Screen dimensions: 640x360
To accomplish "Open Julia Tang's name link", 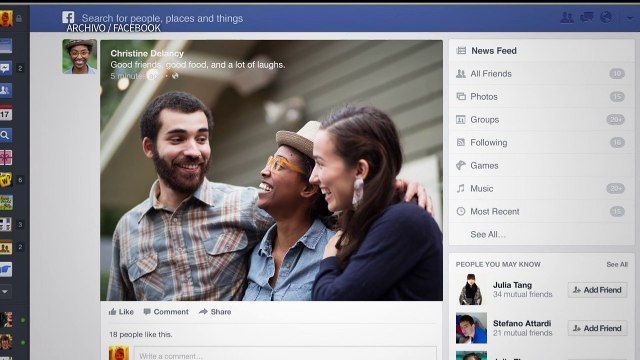I will click(x=512, y=285).
